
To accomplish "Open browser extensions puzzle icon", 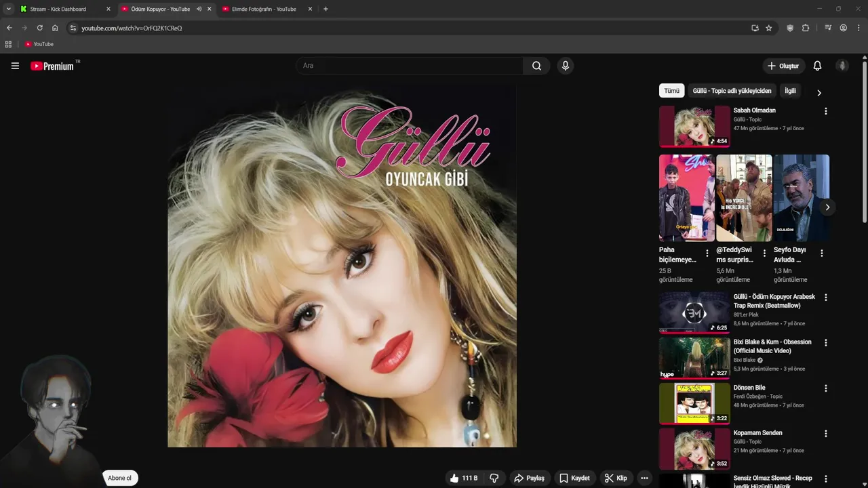I will pyautogui.click(x=806, y=28).
